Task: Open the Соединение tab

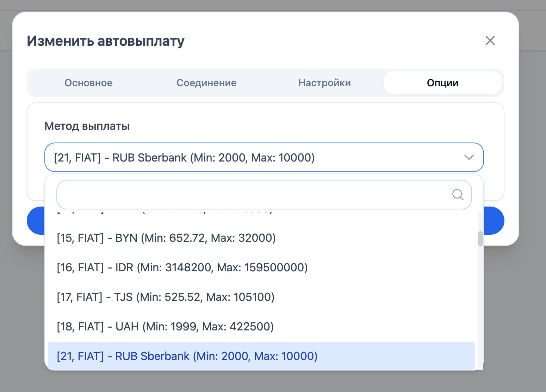Action: 206,83
